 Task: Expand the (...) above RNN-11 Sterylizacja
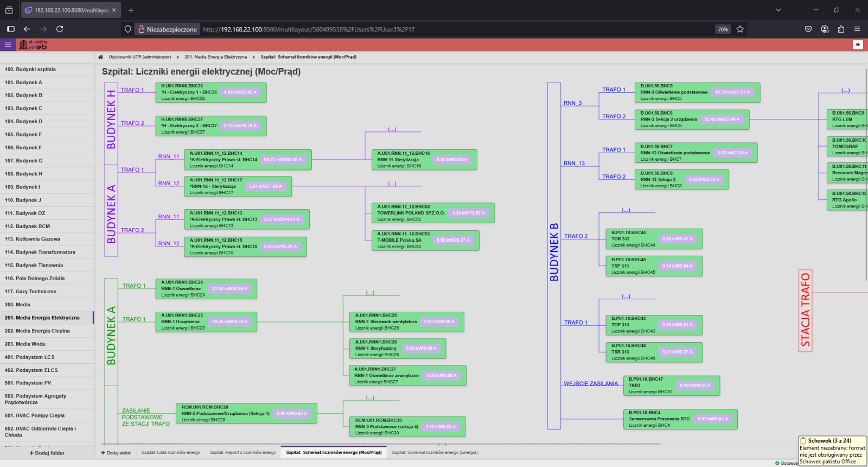pos(392,129)
